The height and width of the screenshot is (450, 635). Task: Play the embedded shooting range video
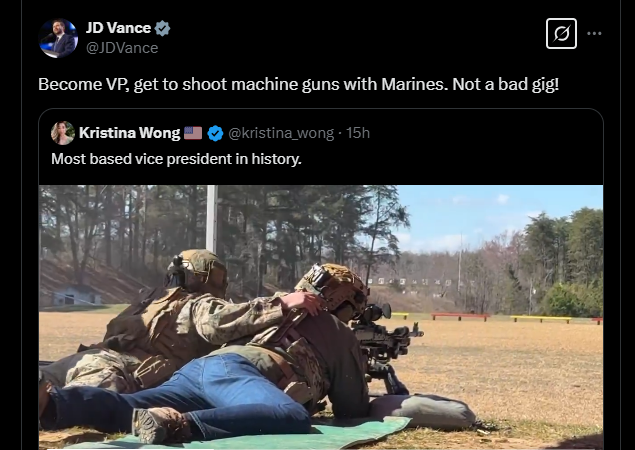321,317
